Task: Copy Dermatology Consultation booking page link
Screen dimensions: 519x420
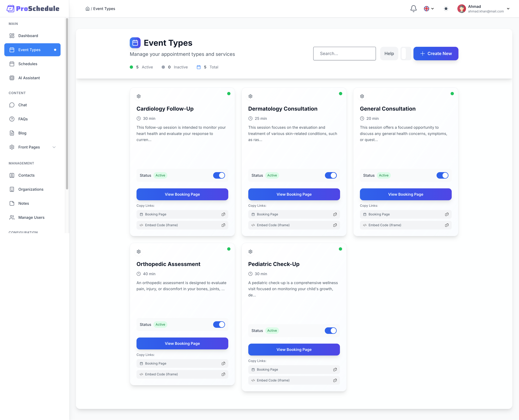Action: 335,214
